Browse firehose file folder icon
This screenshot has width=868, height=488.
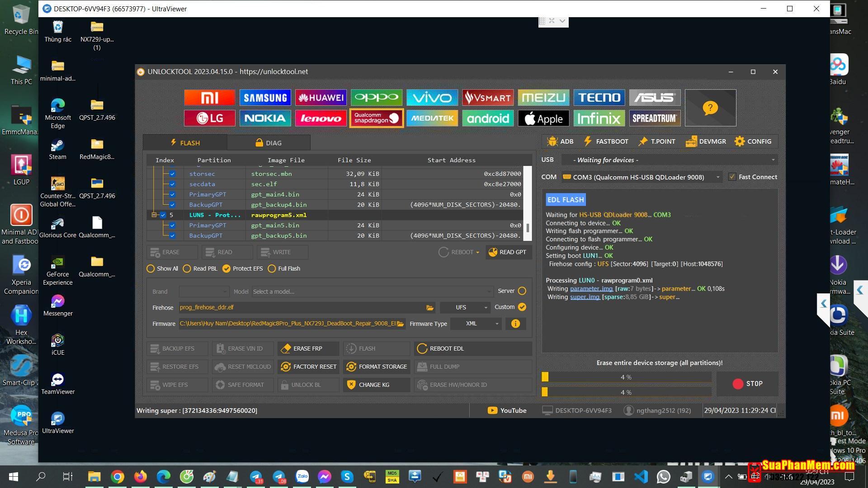429,308
